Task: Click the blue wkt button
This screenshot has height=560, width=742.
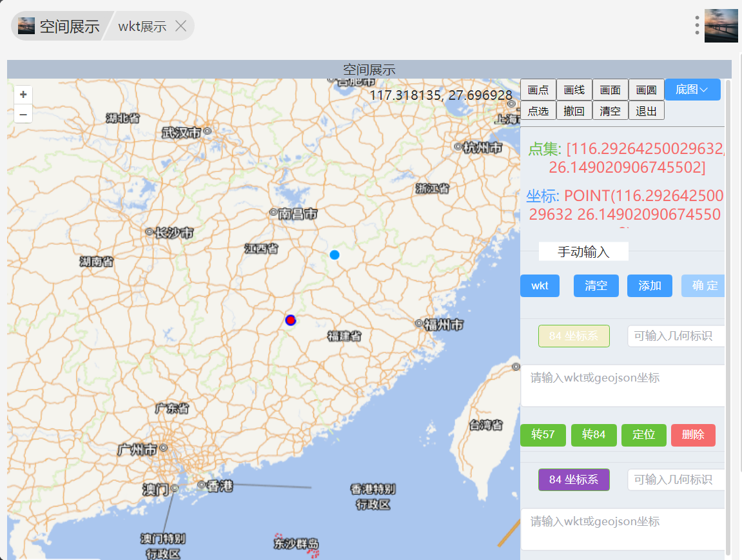Action: click(540, 285)
